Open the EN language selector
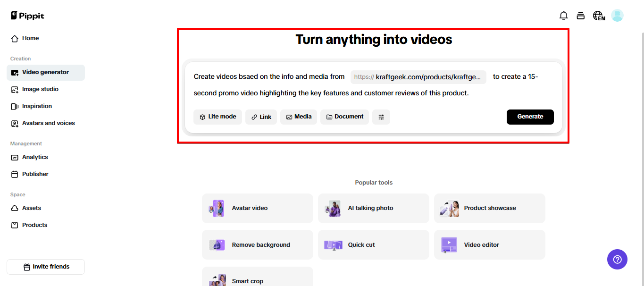This screenshot has width=644, height=286. coord(598,15)
